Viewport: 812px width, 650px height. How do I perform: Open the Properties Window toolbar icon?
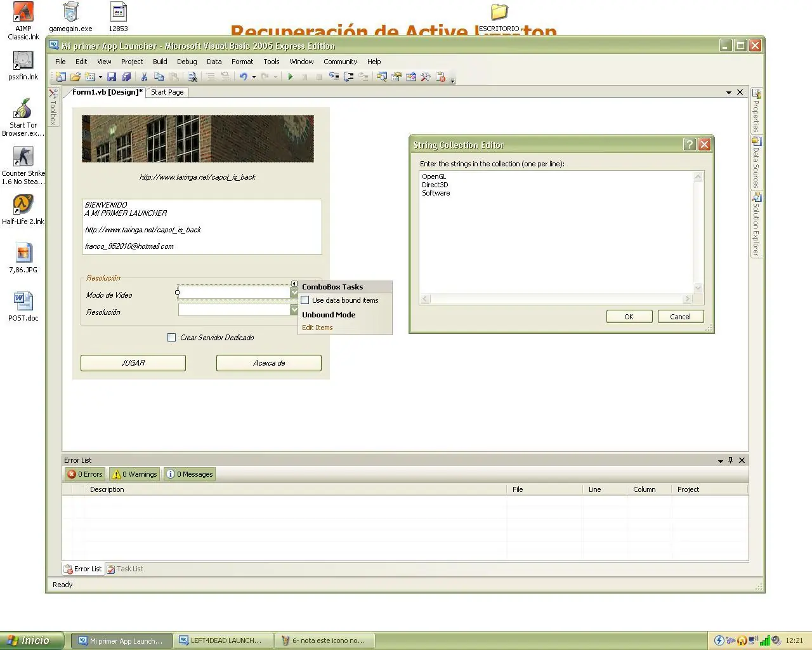tap(396, 77)
